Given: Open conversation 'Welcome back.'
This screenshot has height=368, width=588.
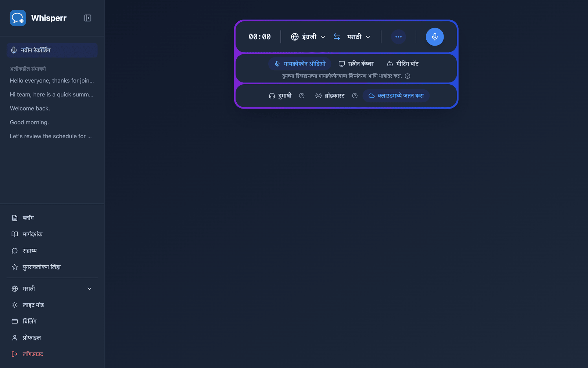Looking at the screenshot, I should [x=52, y=109].
